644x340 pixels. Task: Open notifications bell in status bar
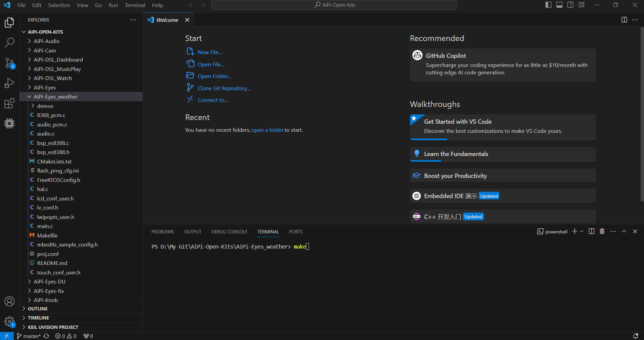point(636,336)
